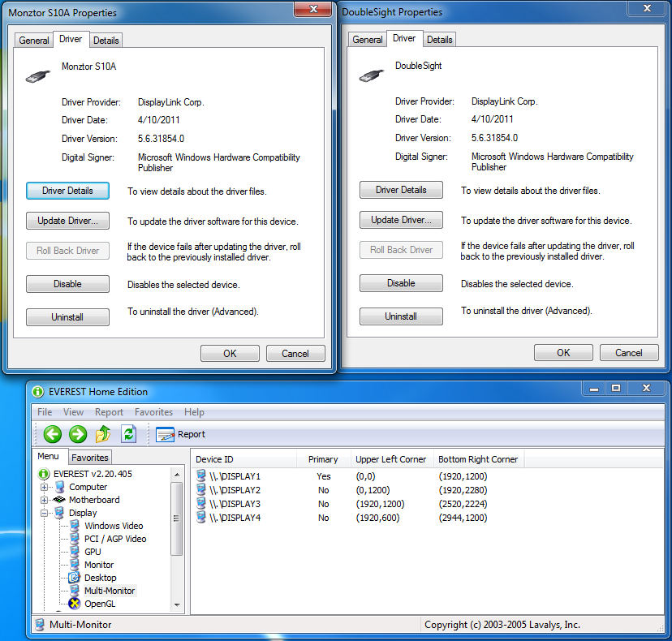
Task: Select the \\.\DISPLAY3 row text
Action: pos(235,504)
